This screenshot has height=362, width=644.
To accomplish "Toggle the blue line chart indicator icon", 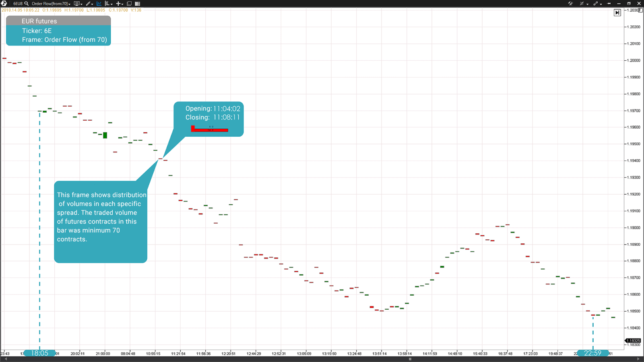I will pos(99,4).
